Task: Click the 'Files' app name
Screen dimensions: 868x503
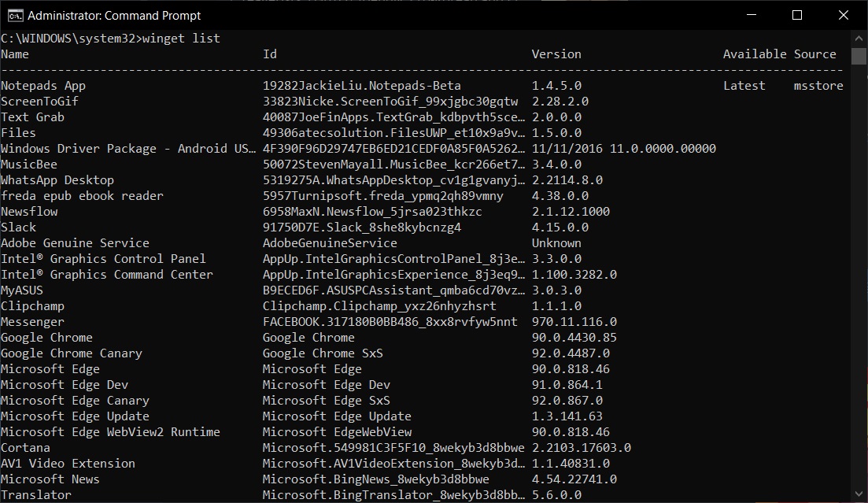Action: [18, 133]
